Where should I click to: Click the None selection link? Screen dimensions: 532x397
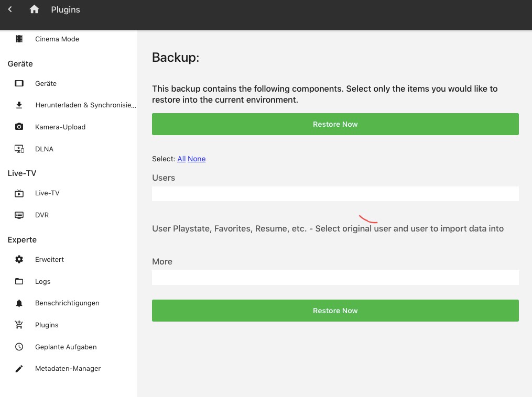click(197, 159)
